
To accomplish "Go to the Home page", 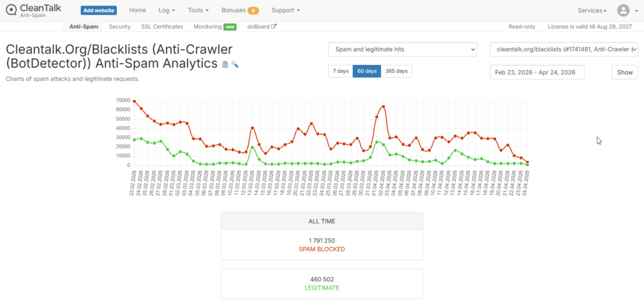I will (137, 10).
